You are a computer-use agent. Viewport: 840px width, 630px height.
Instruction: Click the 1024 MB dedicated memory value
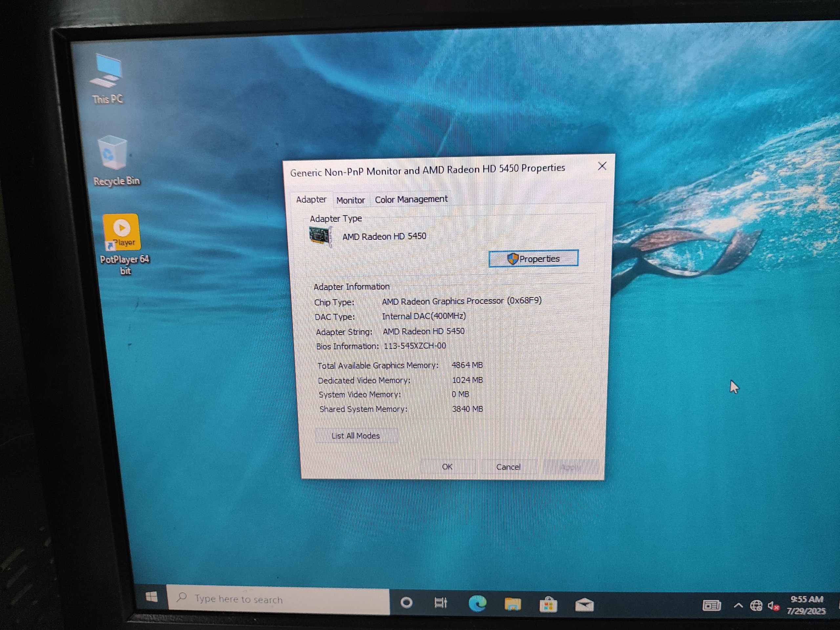468,380
